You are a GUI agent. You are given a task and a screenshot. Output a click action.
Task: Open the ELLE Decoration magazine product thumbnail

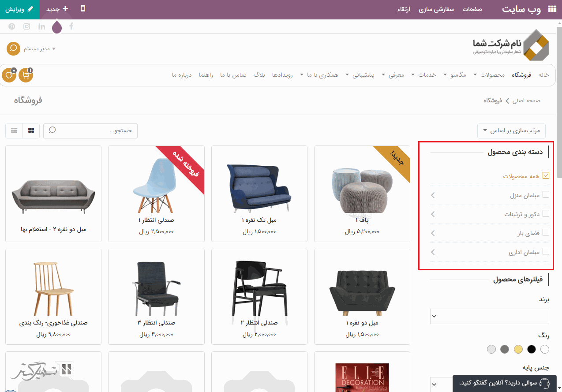tap(362, 377)
